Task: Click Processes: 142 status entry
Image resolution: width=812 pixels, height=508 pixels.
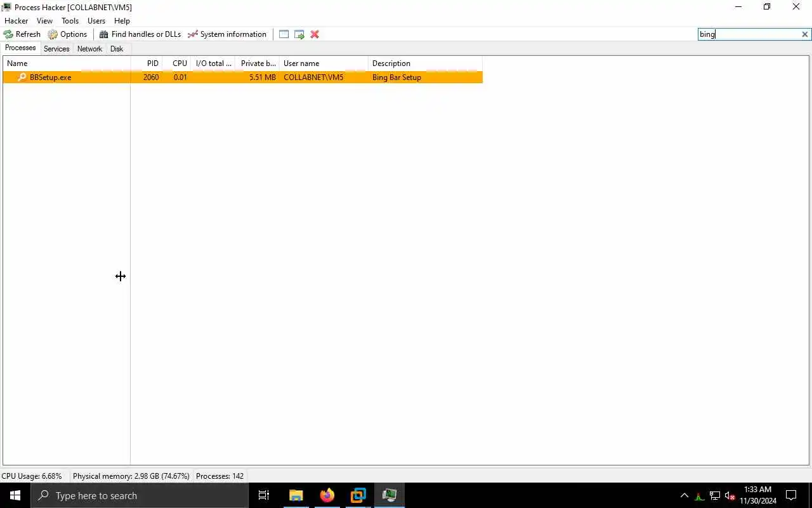Action: (219, 476)
